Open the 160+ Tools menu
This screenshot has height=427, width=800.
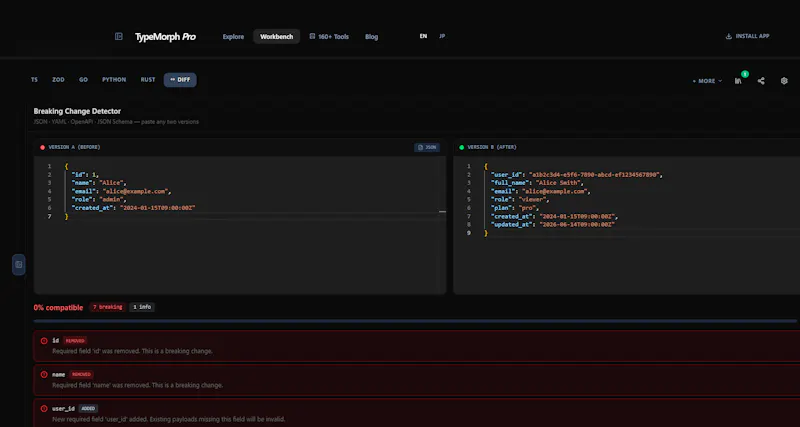(x=329, y=37)
